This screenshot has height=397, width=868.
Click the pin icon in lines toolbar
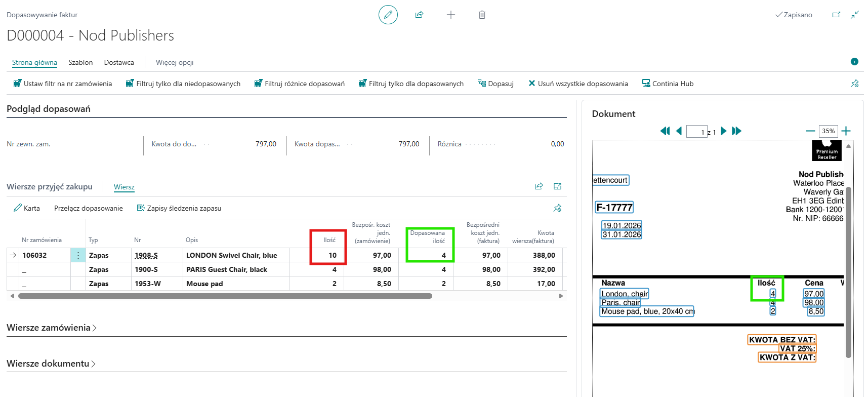click(x=557, y=208)
